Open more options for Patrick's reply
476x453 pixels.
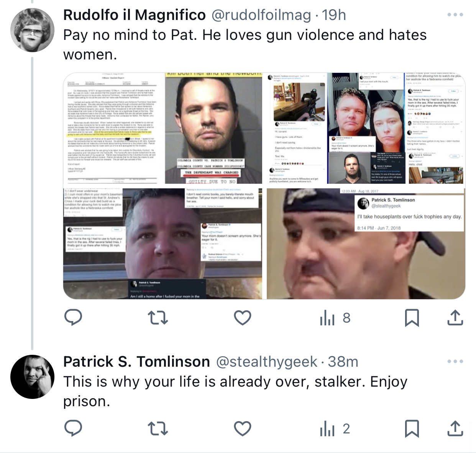(x=455, y=361)
